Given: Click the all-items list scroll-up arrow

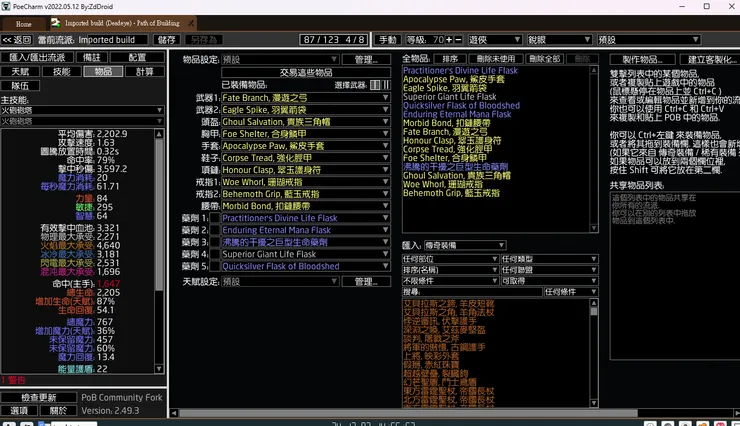Looking at the screenshot, I should tap(594, 70).
